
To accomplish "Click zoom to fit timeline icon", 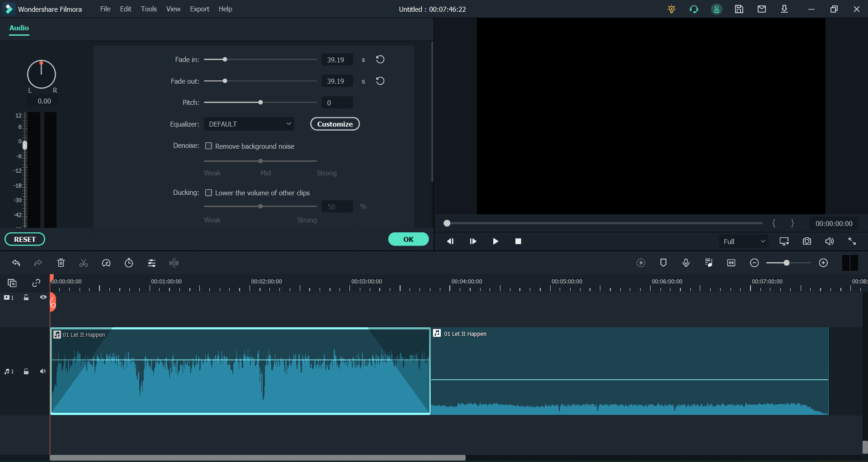I will coord(731,263).
